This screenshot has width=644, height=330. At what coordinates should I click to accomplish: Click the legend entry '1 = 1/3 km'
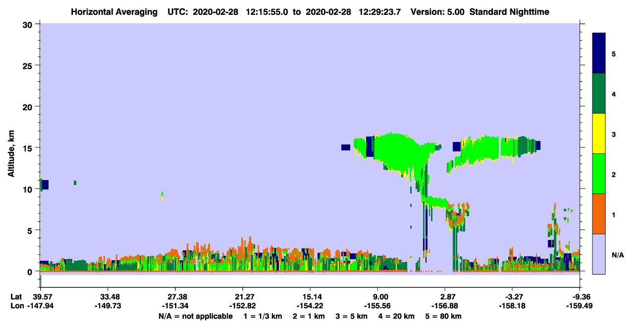point(264,316)
